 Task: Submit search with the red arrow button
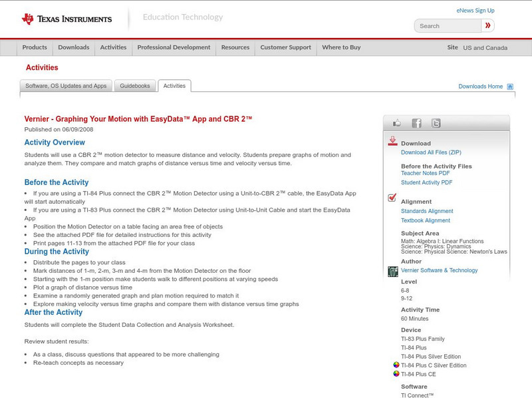pos(488,25)
